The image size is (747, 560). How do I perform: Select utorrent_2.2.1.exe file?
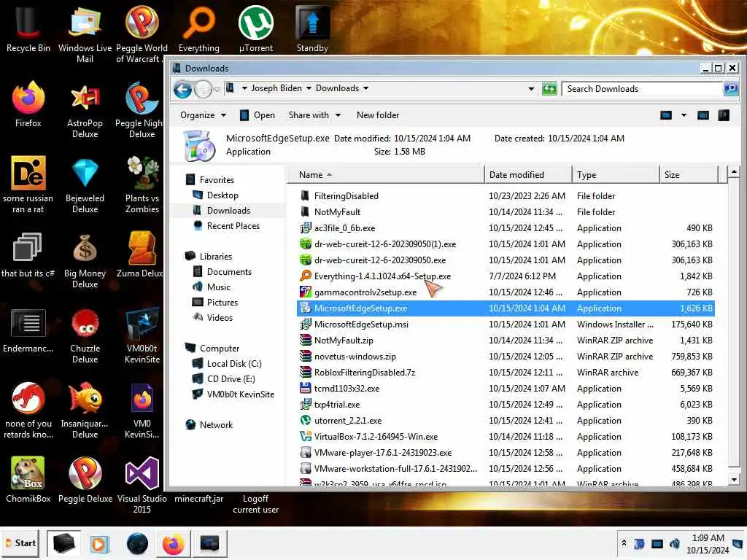click(x=506, y=421)
